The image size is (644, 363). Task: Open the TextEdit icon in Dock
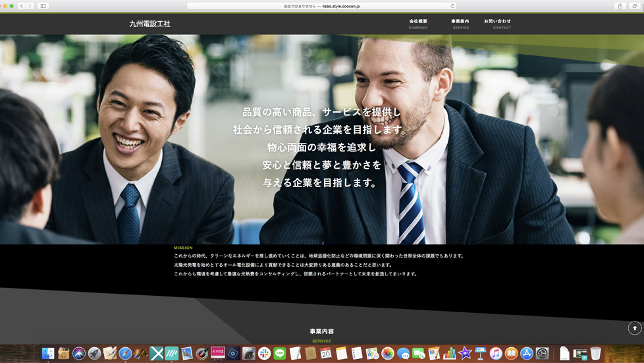pyautogui.click(x=295, y=353)
